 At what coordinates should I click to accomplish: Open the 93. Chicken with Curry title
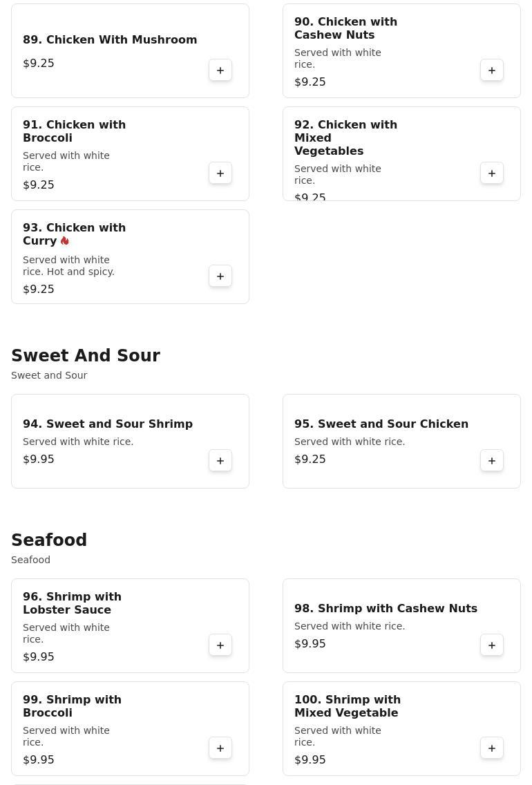click(74, 234)
